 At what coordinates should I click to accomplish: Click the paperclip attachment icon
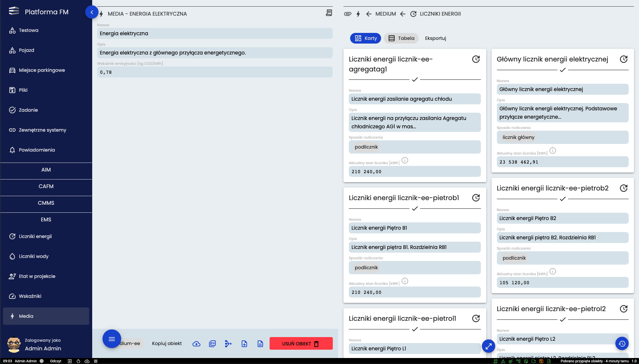coord(347,14)
